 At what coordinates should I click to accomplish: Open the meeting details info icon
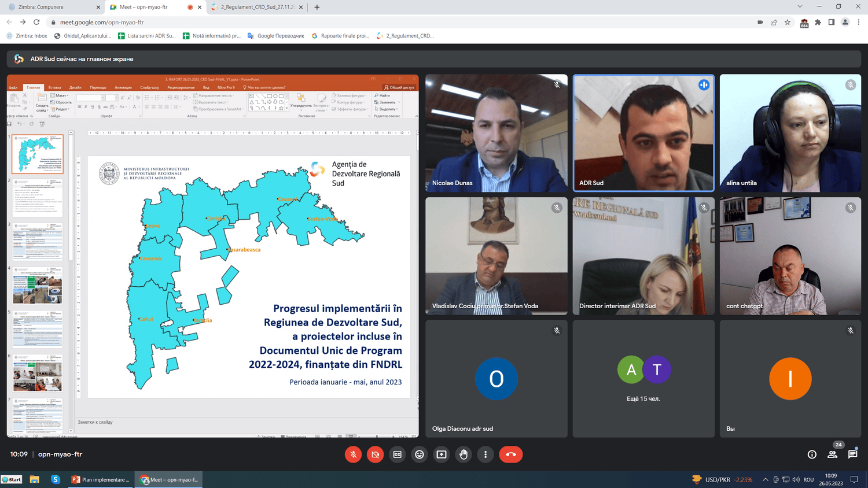coord(812,454)
